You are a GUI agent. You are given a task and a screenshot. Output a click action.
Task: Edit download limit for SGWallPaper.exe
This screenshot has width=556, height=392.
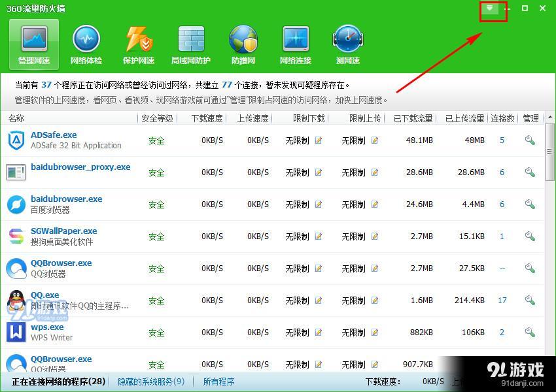(x=319, y=237)
